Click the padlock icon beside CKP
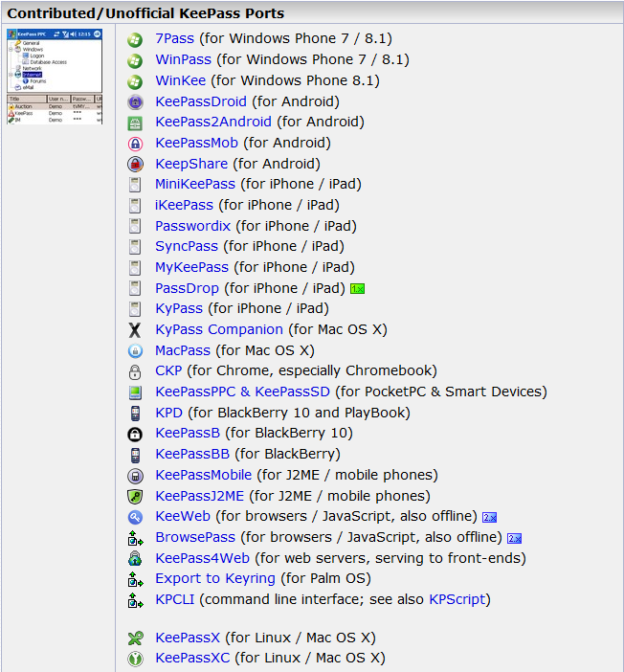 (x=135, y=372)
